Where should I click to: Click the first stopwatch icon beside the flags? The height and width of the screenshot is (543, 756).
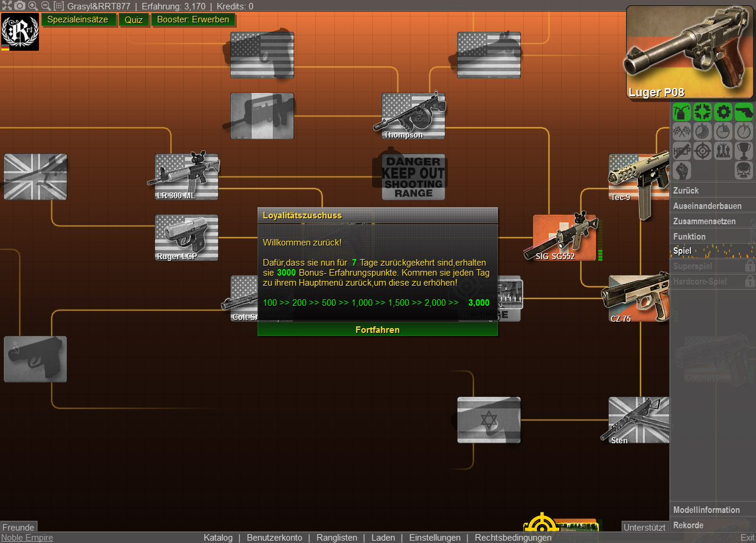pyautogui.click(x=702, y=131)
